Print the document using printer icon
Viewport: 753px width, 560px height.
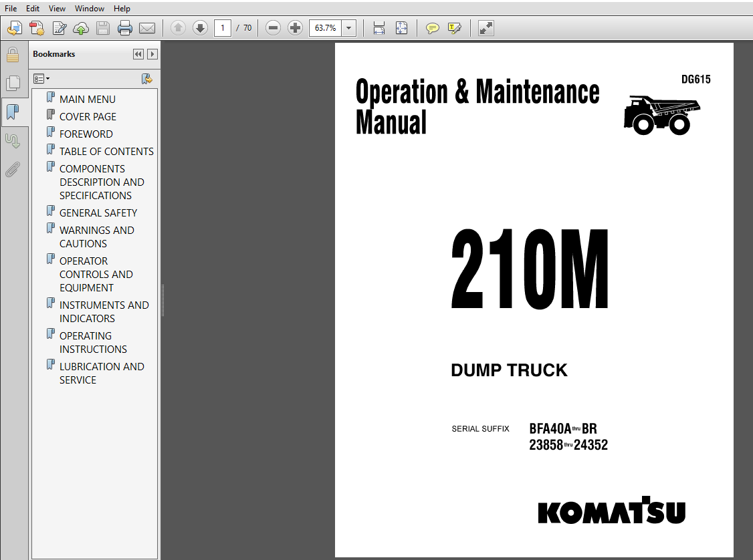click(x=125, y=28)
